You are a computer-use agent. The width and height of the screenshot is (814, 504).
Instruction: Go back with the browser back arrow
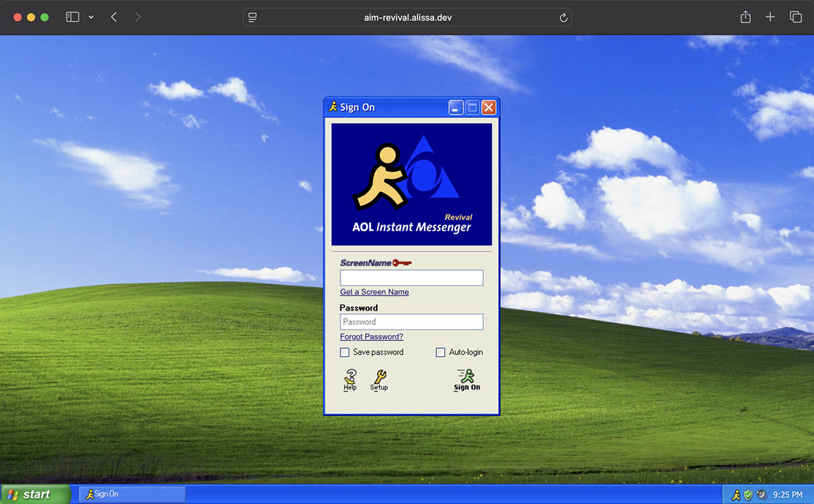point(114,17)
